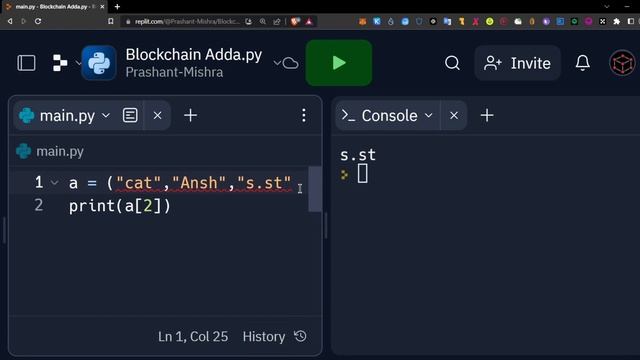The width and height of the screenshot is (640, 360).
Task: Open the zoom magnifier in address bar
Action: coord(263,22)
